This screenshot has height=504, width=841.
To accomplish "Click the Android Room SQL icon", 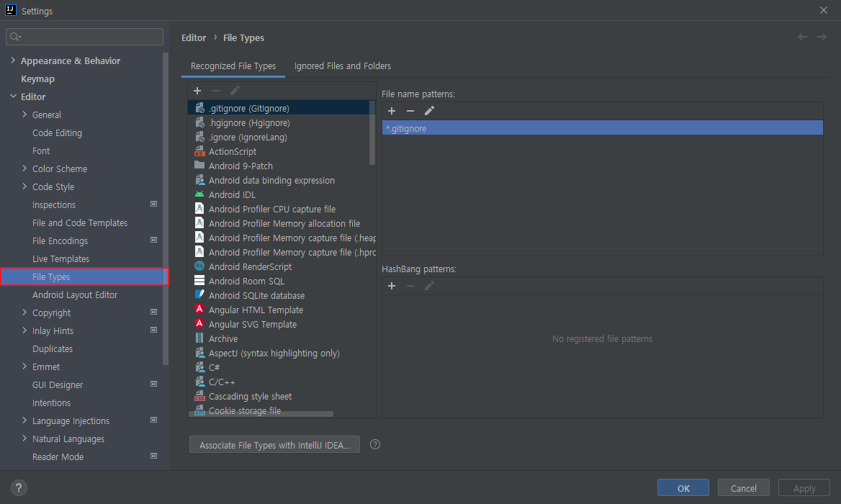I will 199,280.
